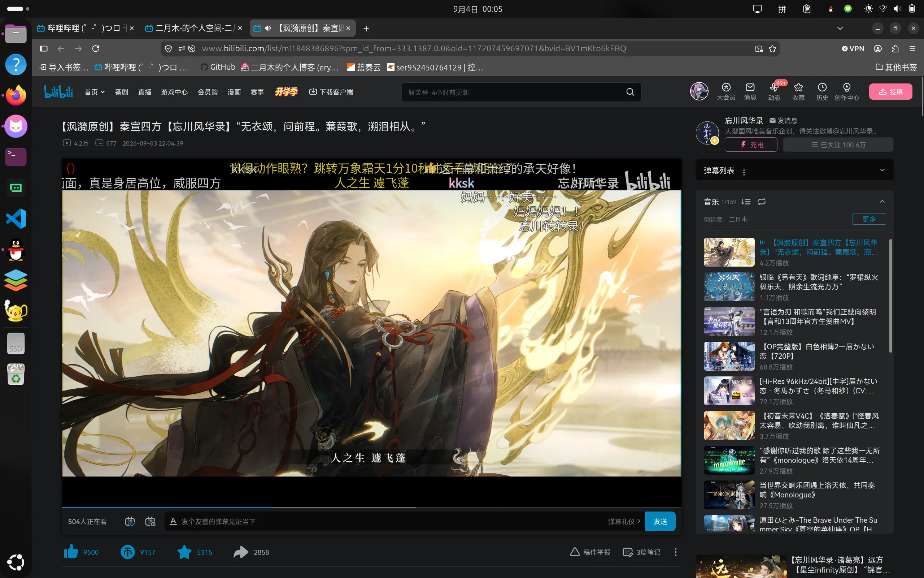Toggle the browser VPN indicator
924x578 pixels.
tap(853, 48)
